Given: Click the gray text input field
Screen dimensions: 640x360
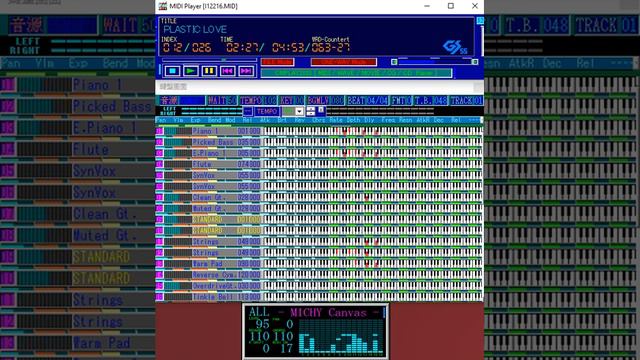Looking at the screenshot, I should pos(314,87).
